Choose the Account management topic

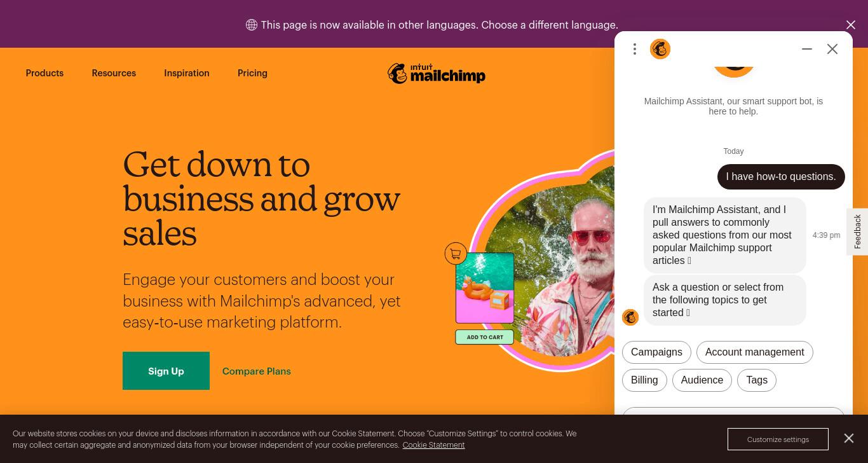754,352
